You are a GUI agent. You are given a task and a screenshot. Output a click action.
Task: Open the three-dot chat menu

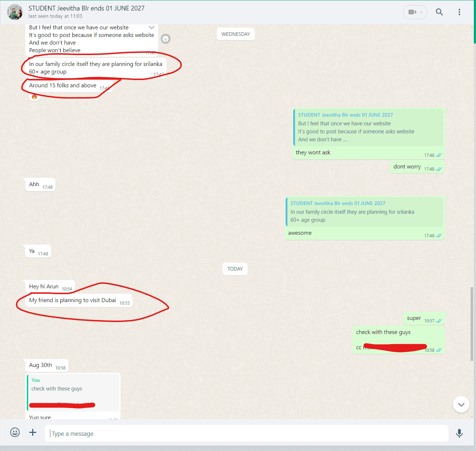click(x=459, y=12)
